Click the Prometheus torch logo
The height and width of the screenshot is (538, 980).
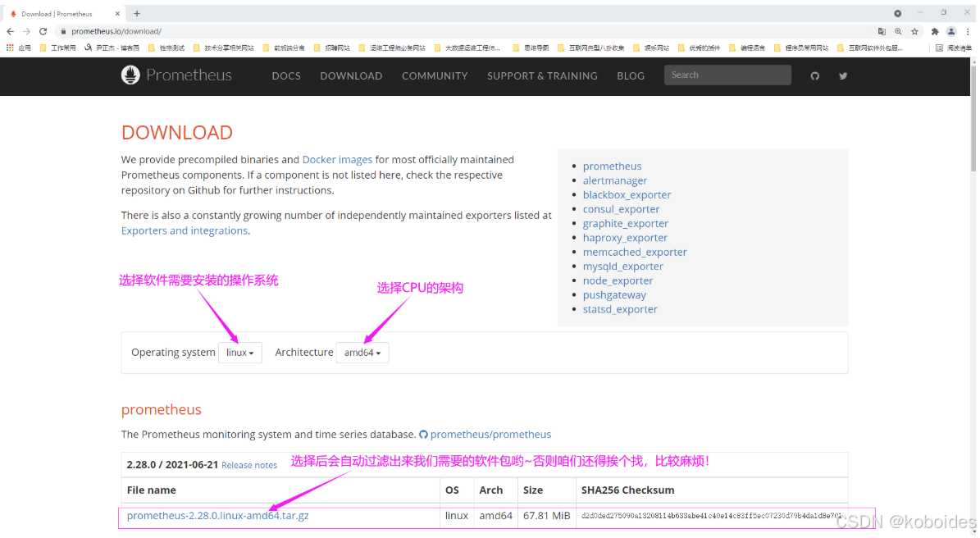[x=130, y=75]
